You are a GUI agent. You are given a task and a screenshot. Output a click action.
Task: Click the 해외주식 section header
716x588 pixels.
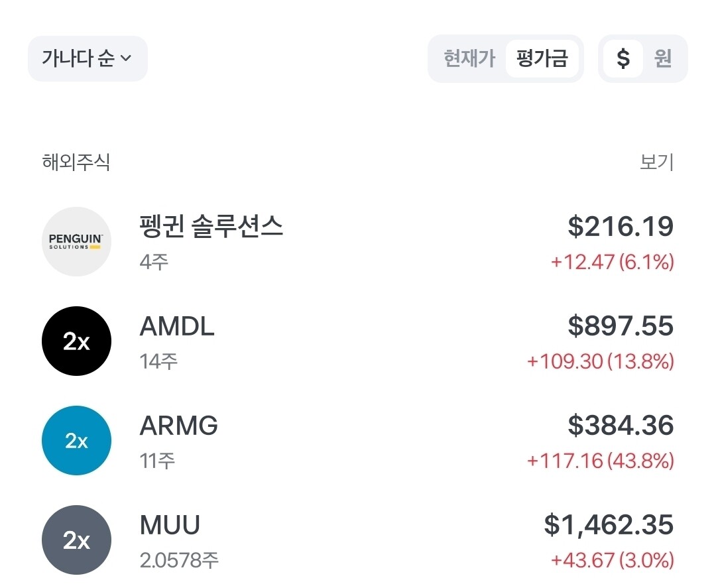76,162
